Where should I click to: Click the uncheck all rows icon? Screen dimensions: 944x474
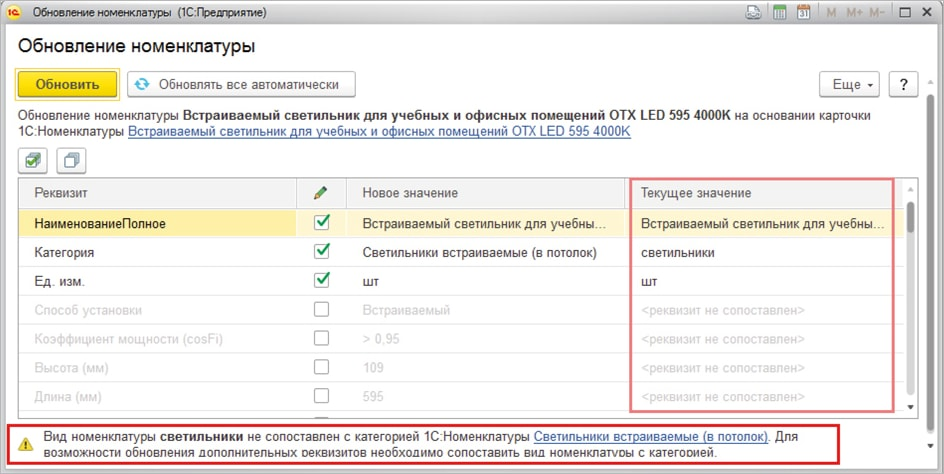point(71,160)
